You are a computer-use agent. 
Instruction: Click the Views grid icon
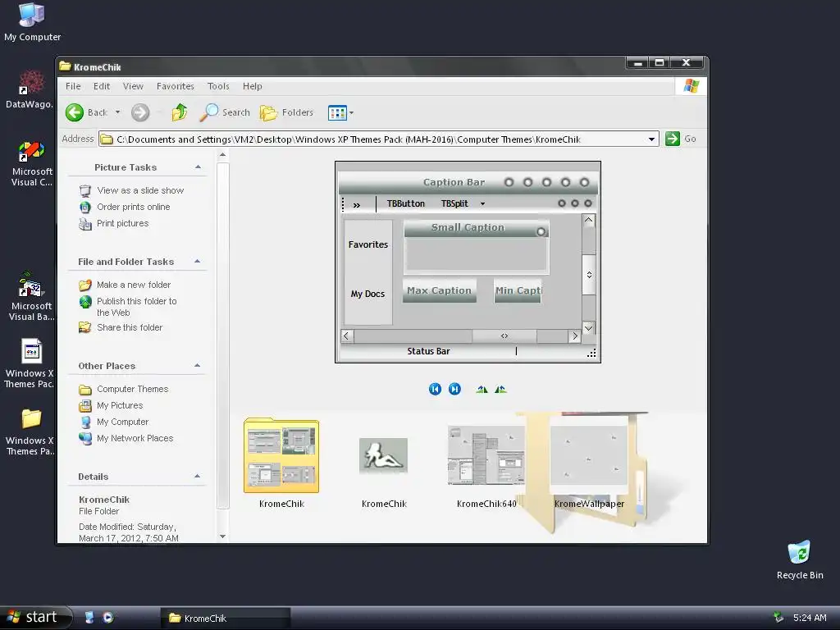click(337, 113)
